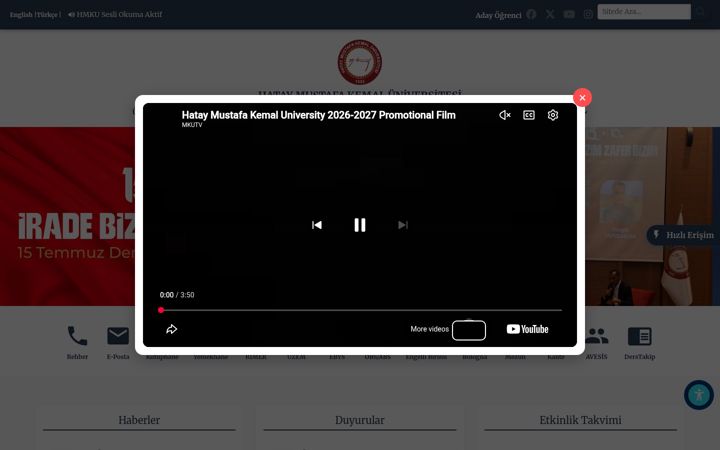Click the video progress bar
The height and width of the screenshot is (450, 720).
click(361, 310)
